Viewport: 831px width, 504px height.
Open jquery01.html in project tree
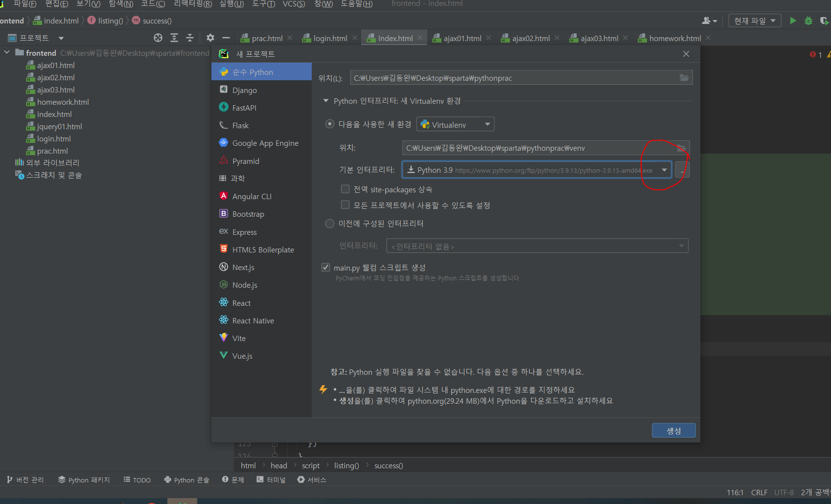[x=59, y=126]
